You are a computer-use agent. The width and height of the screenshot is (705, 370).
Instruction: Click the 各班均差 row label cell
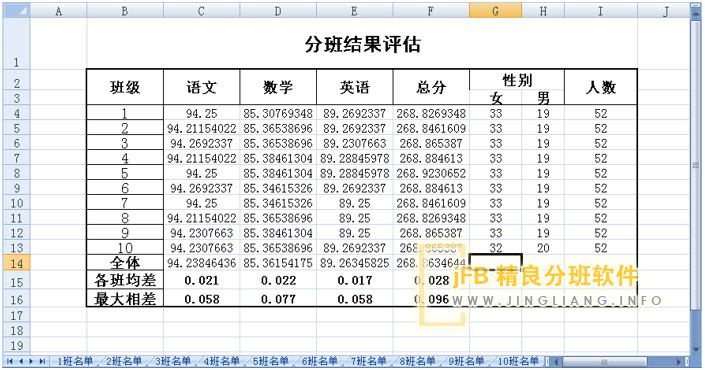click(125, 281)
